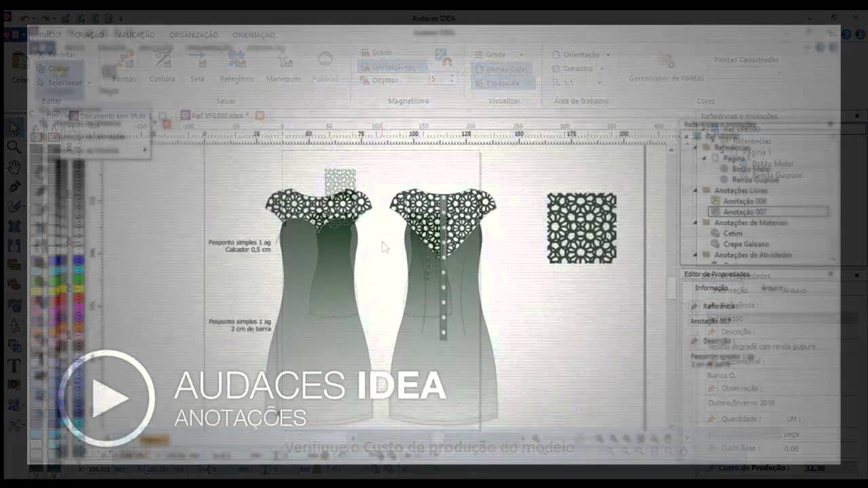Open the Selecionar dropdown arrow
The image size is (868, 488).
click(x=89, y=83)
